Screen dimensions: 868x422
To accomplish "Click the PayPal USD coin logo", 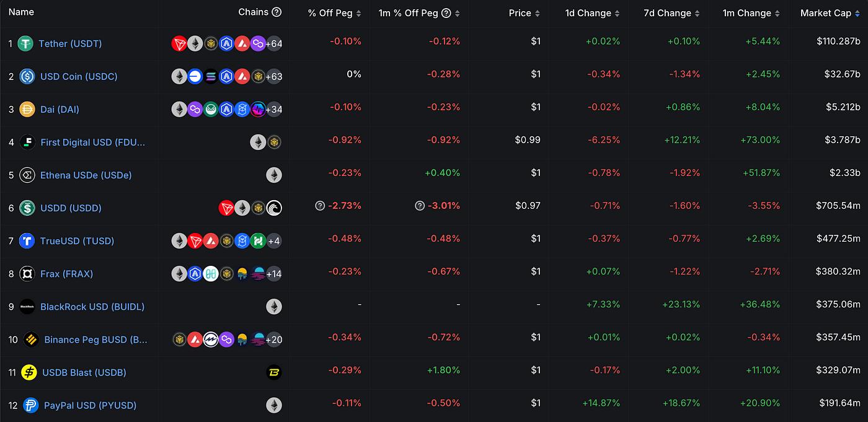I will coord(30,405).
